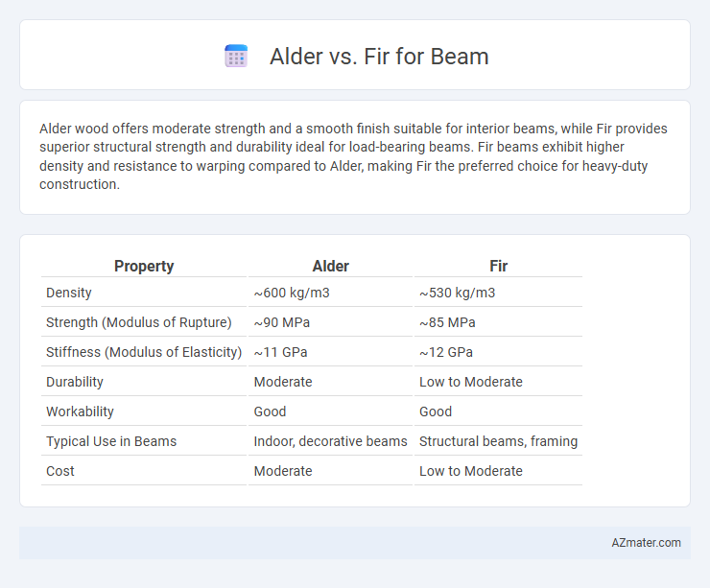Select the 'Fir' column header
710x588 pixels.
coord(498,266)
